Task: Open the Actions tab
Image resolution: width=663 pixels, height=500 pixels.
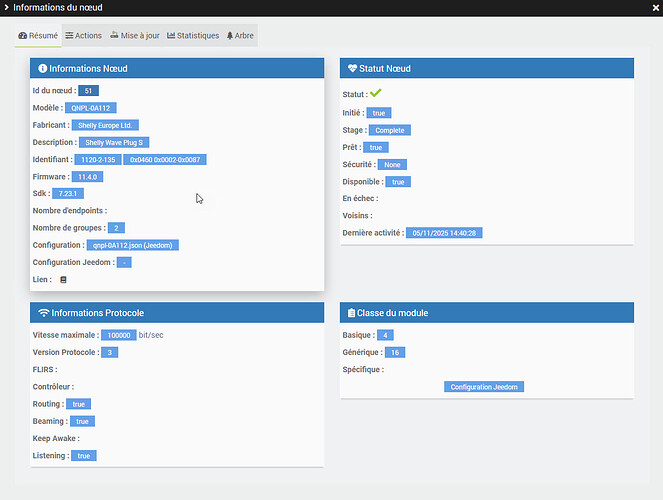Action: (x=83, y=36)
